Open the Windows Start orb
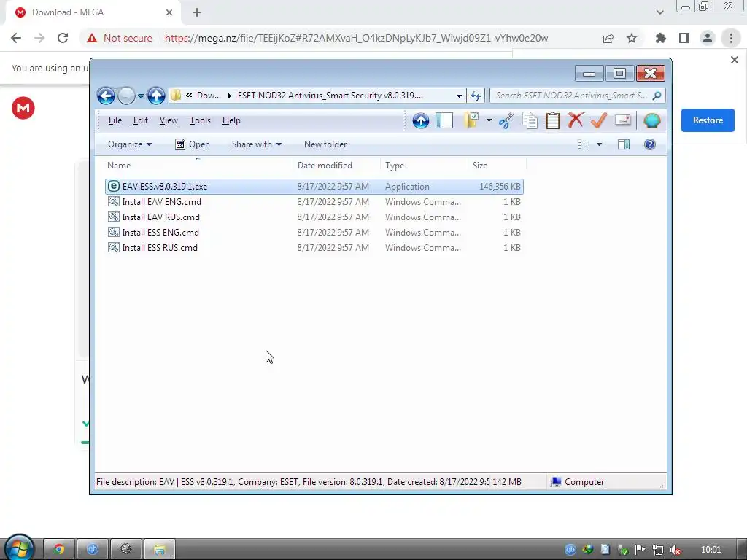The image size is (747, 560). tap(20, 548)
